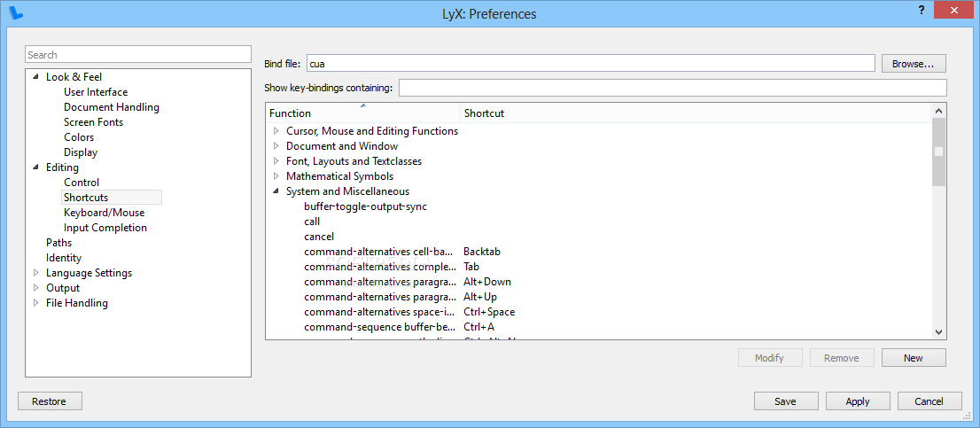Expand the Document and Window group

(x=276, y=146)
